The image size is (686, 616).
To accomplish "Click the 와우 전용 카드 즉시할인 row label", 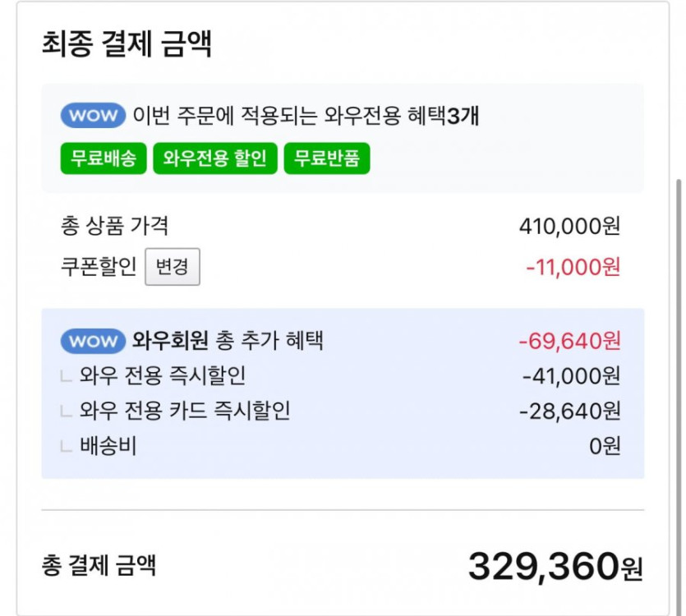I will click(185, 411).
